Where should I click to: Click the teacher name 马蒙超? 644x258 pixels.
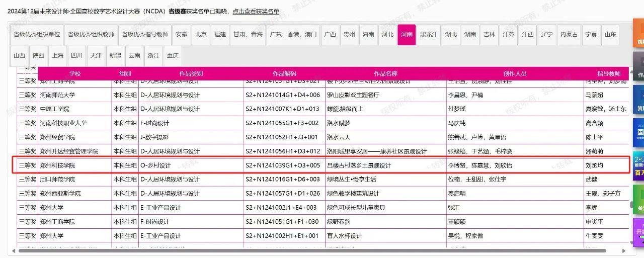coord(594,95)
